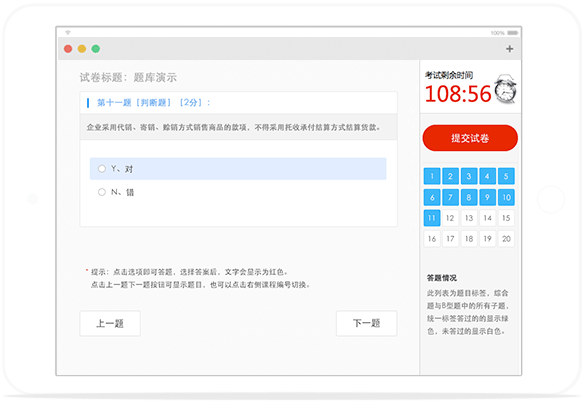This screenshot has width=584, height=402.
Task: Choose question 20 in the grid
Action: tap(506, 239)
